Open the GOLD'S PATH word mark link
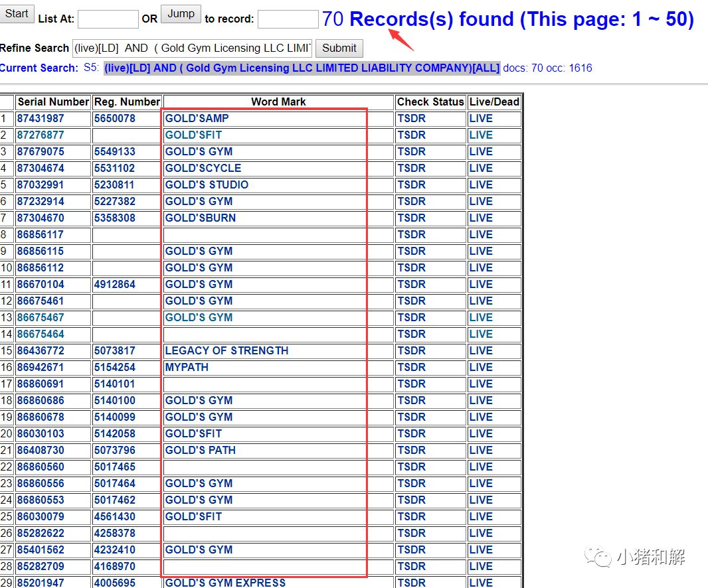Image resolution: width=708 pixels, height=588 pixels. point(201,451)
